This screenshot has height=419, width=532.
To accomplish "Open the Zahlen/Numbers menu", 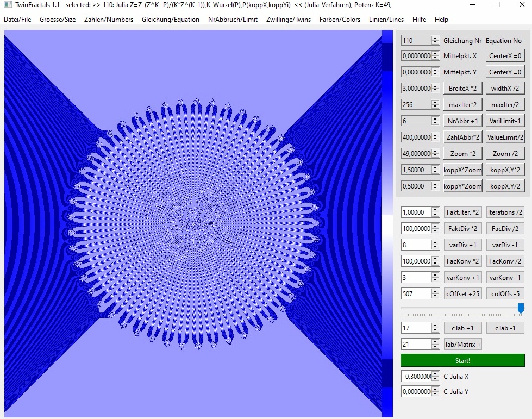I will coord(109,20).
